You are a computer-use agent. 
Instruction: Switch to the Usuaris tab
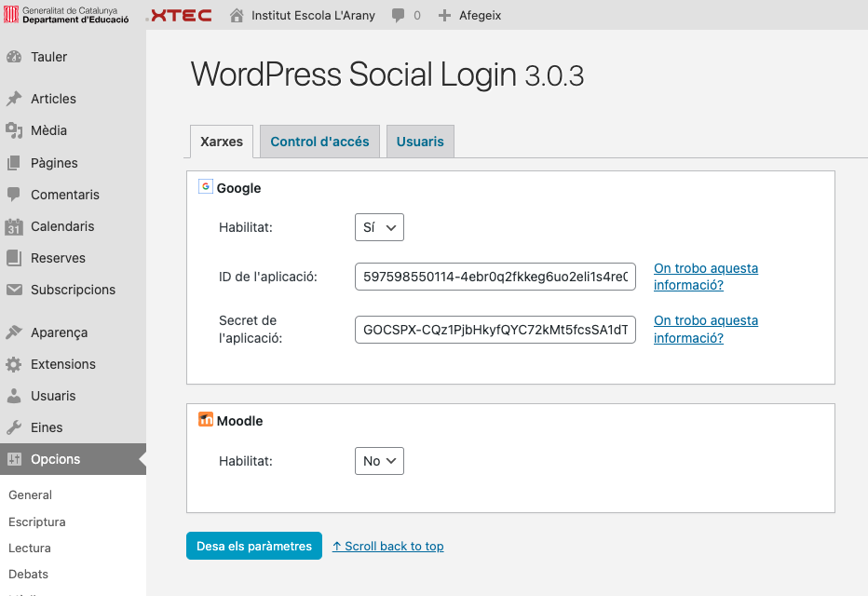coord(420,142)
